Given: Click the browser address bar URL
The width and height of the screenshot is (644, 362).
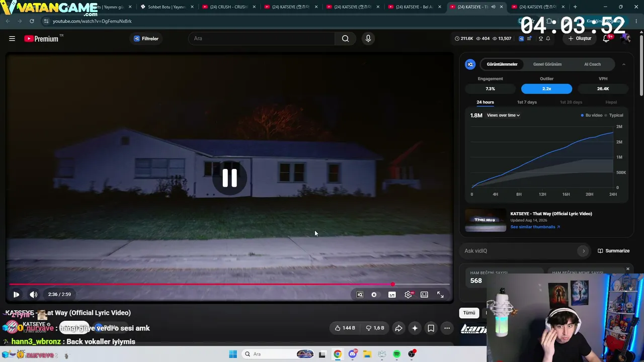Looking at the screenshot, I should [x=92, y=21].
